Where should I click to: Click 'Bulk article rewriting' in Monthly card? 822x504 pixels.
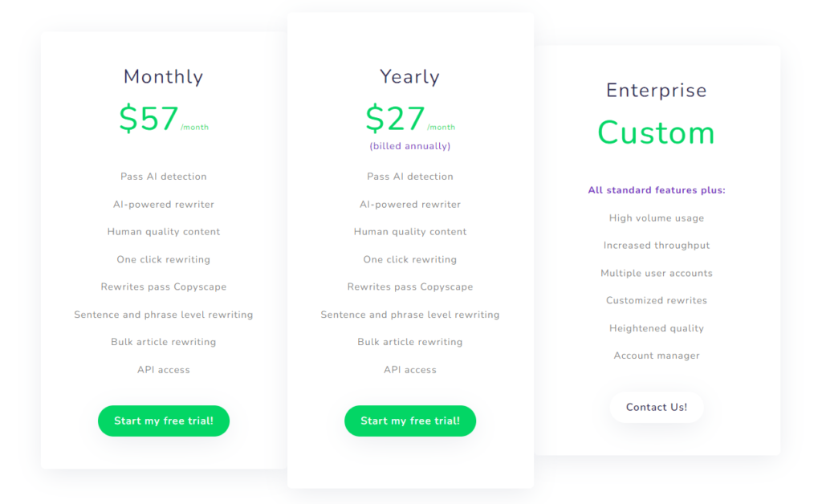coord(164,342)
